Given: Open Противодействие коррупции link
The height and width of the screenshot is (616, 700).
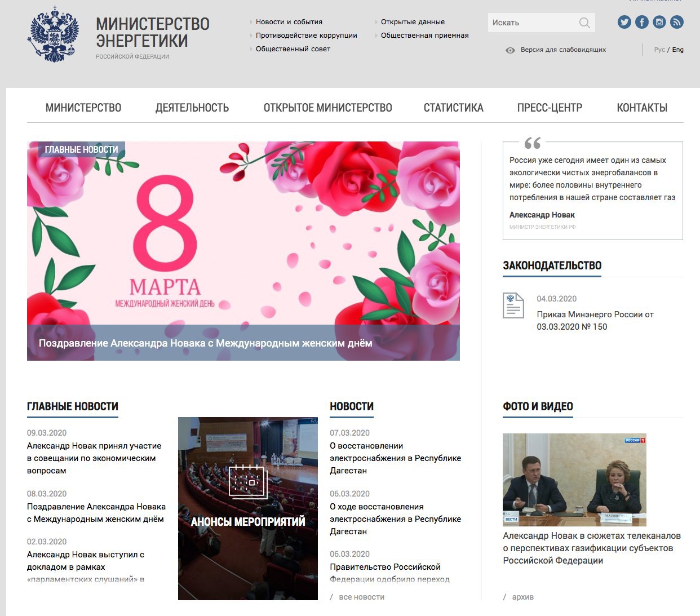Looking at the screenshot, I should (307, 36).
